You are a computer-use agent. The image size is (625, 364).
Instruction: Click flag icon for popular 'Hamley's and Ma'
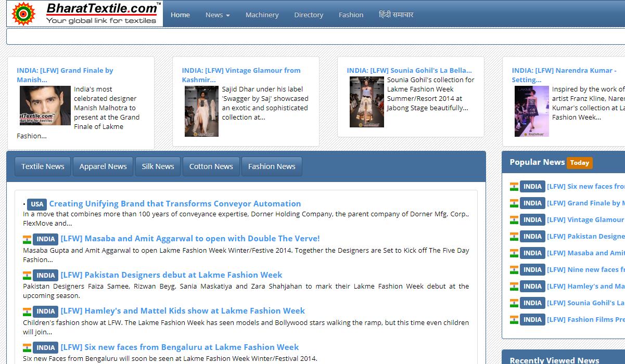tap(514, 287)
